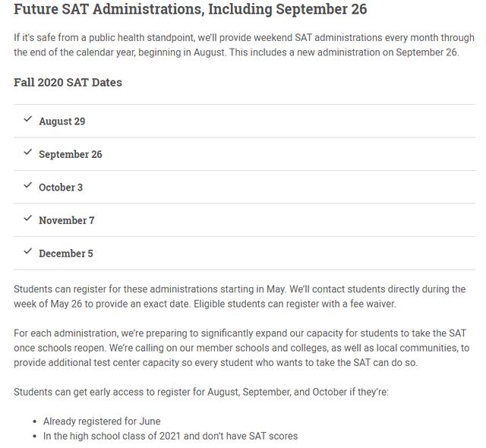Click the checkmark icon beside November 7
Viewport: 486px width, 448px height.
28,219
